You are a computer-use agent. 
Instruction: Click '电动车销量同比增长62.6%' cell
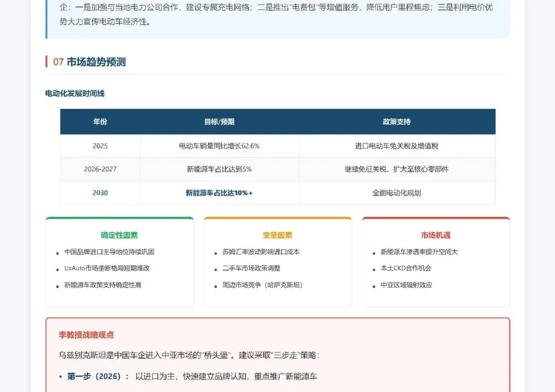pyautogui.click(x=219, y=146)
